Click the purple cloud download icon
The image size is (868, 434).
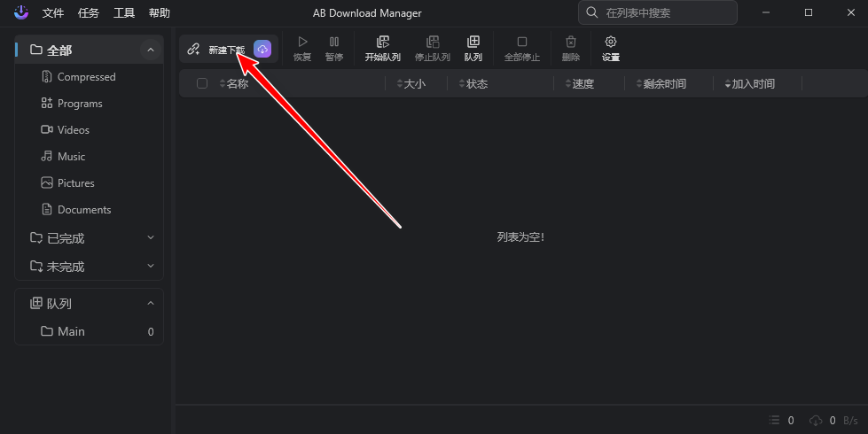262,49
